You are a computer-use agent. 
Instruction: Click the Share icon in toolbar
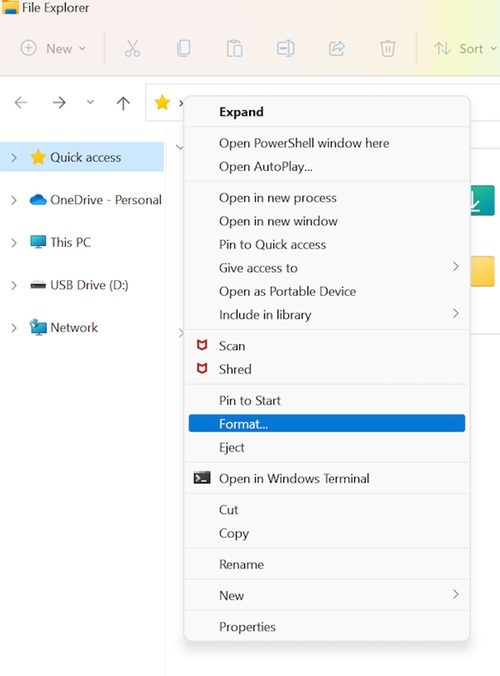[x=337, y=49]
